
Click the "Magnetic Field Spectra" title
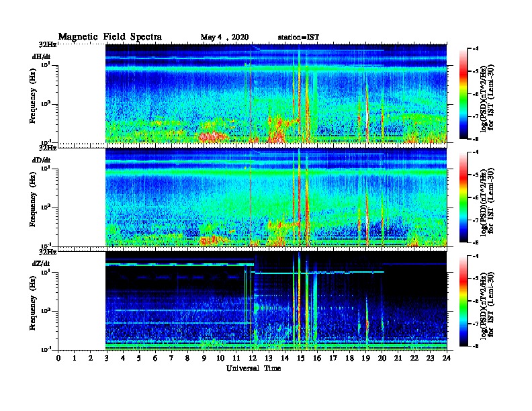point(110,37)
